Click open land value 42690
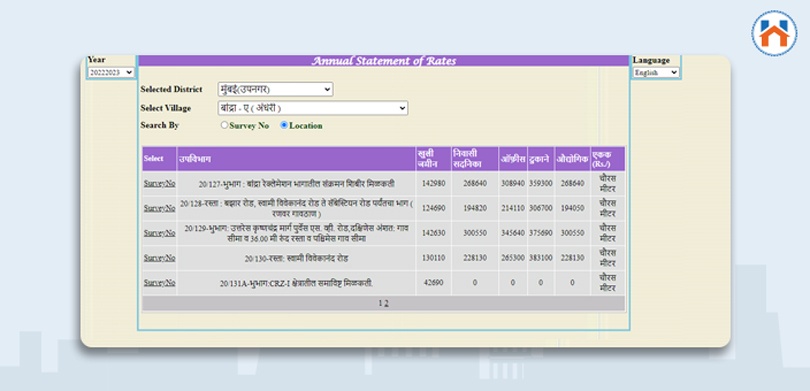 pyautogui.click(x=433, y=283)
